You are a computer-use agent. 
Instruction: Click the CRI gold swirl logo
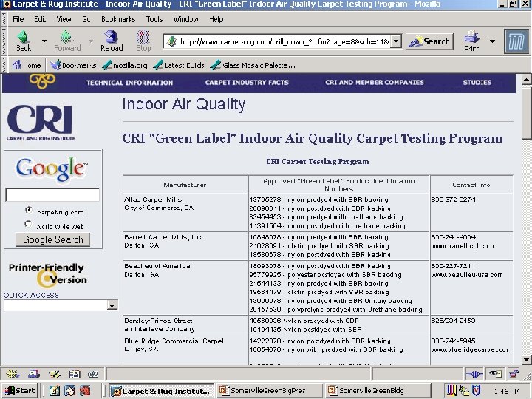click(42, 81)
